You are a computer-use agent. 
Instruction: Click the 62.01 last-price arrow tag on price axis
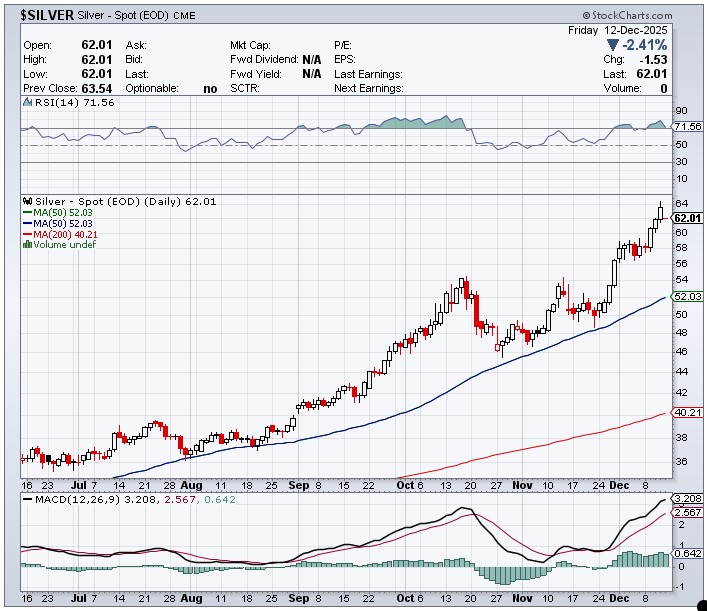pos(685,218)
